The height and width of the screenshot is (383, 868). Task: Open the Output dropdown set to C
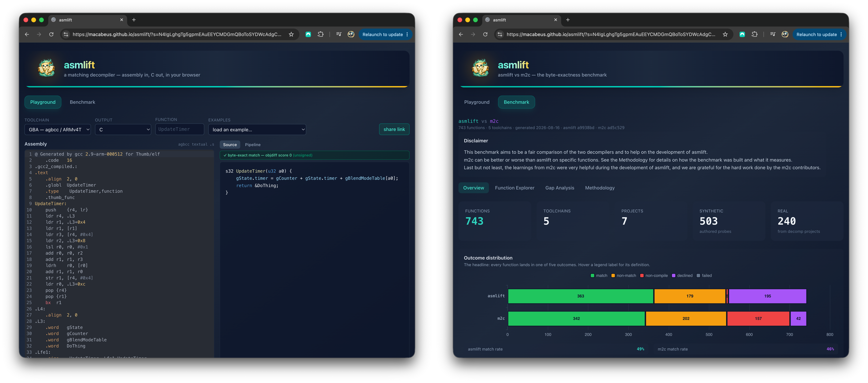click(123, 129)
